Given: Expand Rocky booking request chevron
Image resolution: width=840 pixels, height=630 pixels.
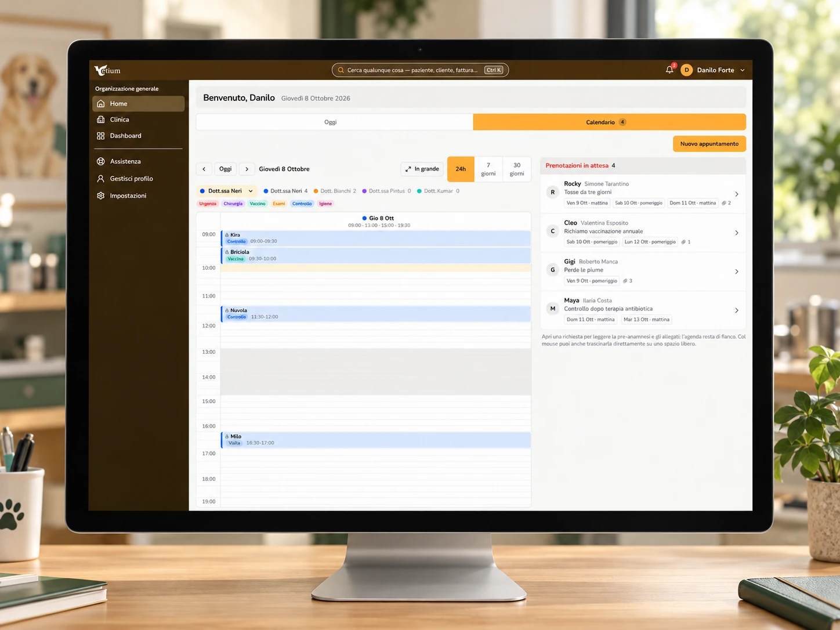Looking at the screenshot, I should [x=737, y=194].
